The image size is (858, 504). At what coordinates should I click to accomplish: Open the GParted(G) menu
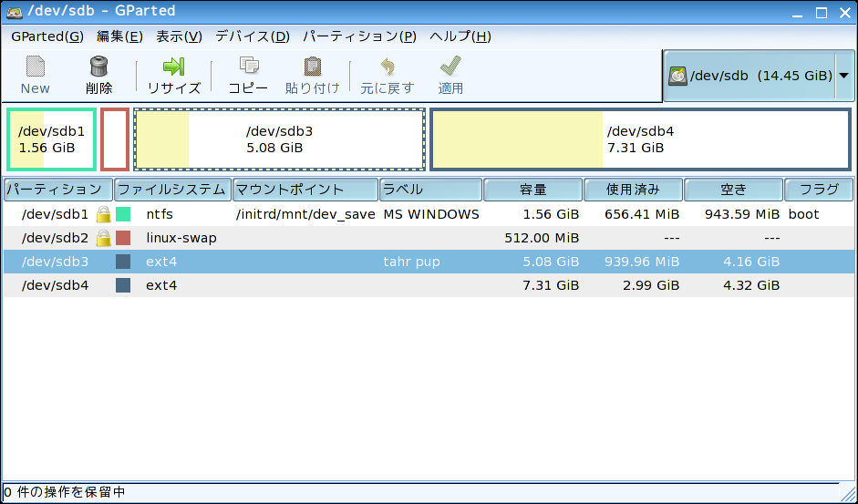(x=47, y=36)
